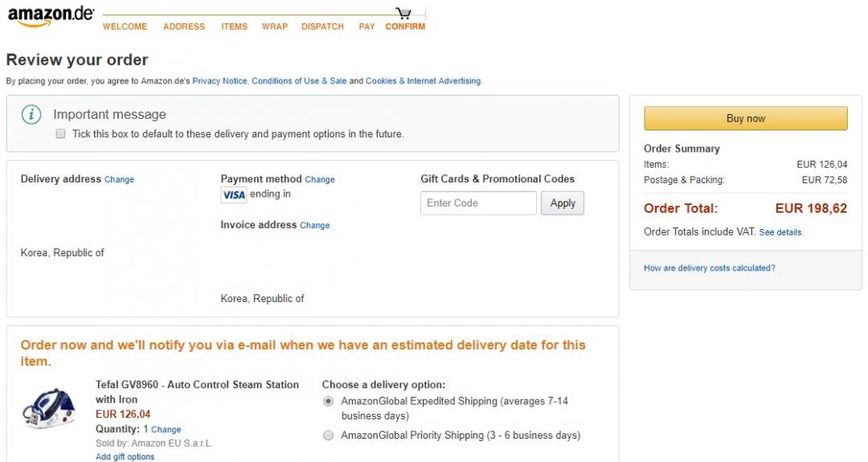Change the invoice address
Screen dimensions: 868x462
click(x=315, y=226)
